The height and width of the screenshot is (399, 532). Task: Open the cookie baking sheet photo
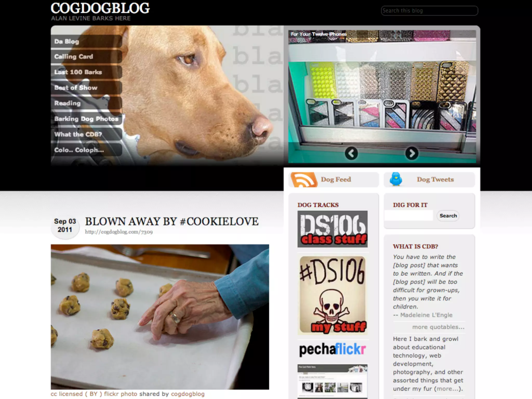160,317
